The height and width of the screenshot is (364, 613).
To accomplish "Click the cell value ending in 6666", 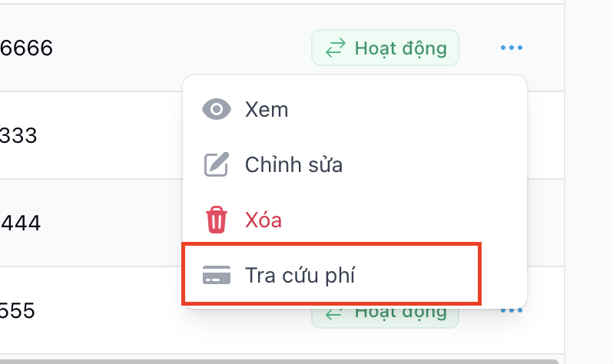I will click(26, 48).
